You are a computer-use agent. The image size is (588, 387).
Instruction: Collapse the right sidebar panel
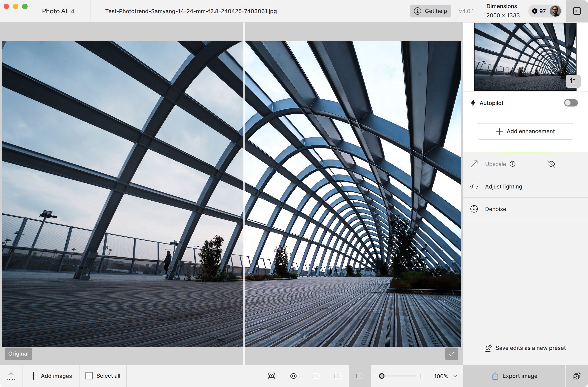[577, 11]
